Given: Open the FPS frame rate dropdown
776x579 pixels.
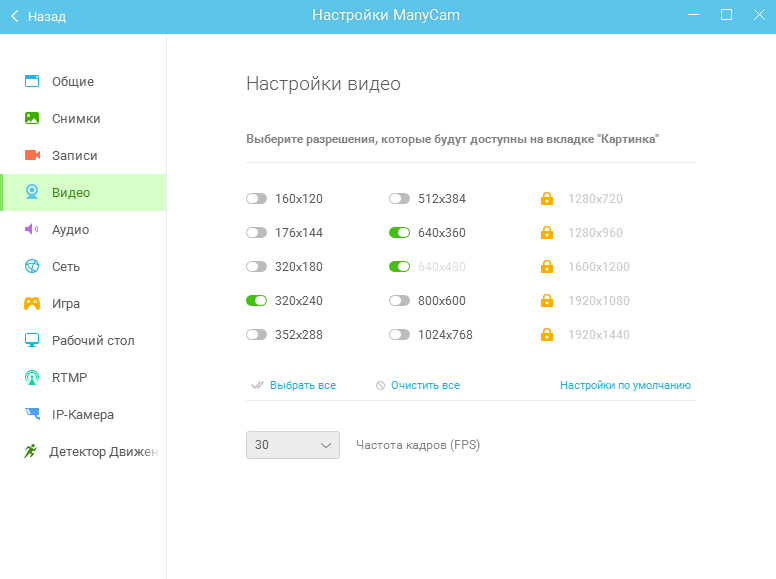Looking at the screenshot, I should coord(293,445).
